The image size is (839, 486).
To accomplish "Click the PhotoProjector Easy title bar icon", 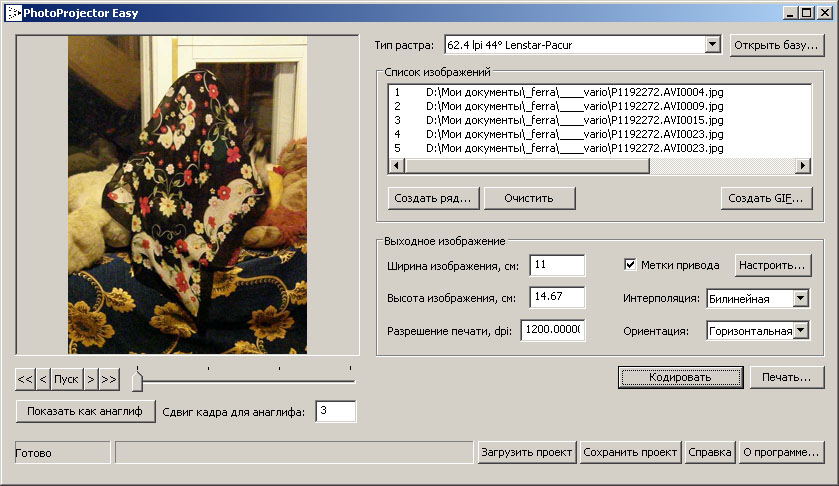I will (13, 13).
